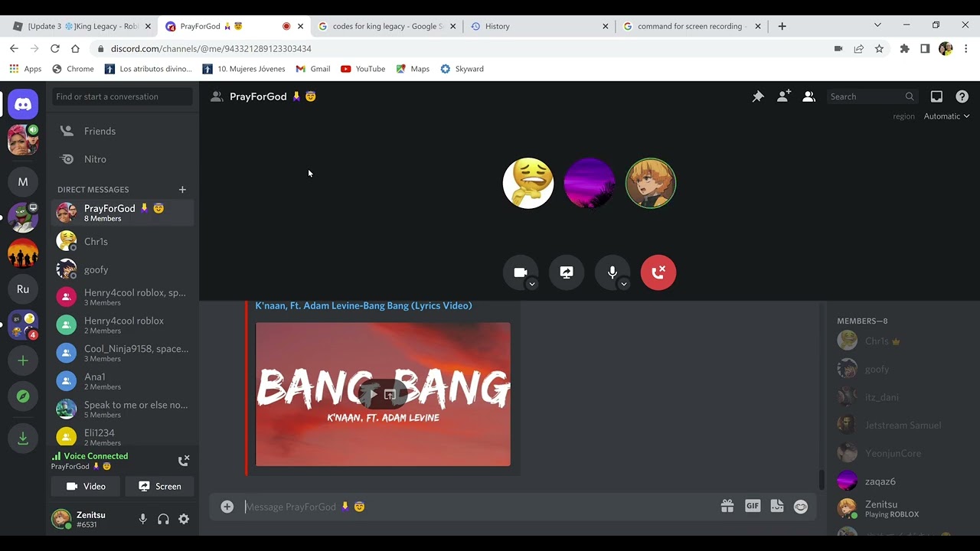Open Henry4cool roblox two-member group
980x551 pixels.
[122, 325]
